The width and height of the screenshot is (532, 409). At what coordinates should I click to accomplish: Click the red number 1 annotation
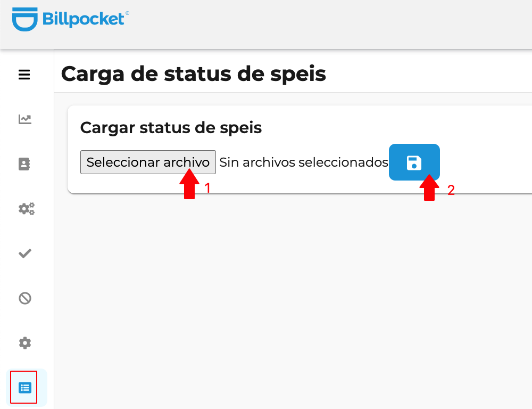point(207,188)
